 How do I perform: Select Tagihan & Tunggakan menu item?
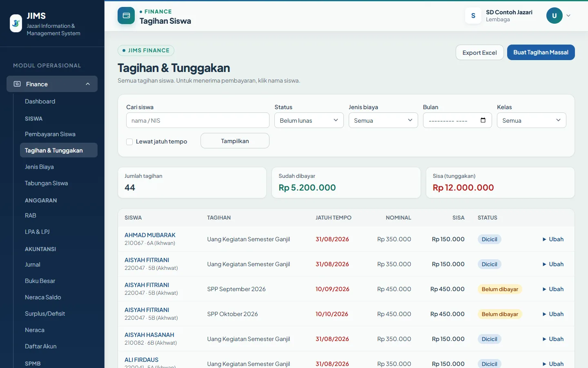pyautogui.click(x=58, y=150)
